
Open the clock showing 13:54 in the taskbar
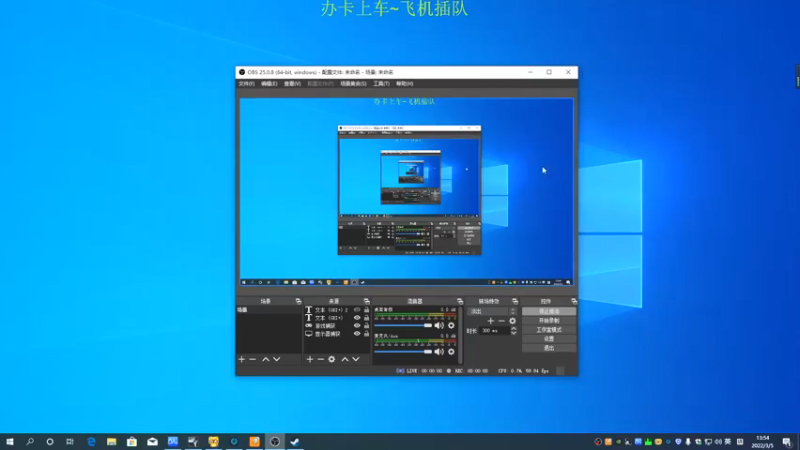point(762,442)
